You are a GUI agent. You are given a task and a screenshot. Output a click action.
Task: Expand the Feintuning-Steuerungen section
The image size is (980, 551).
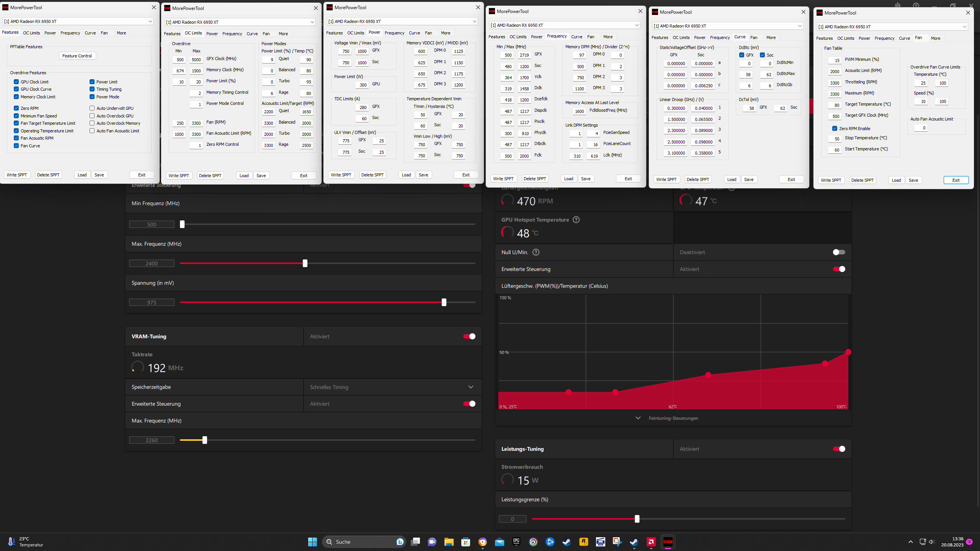[673, 418]
